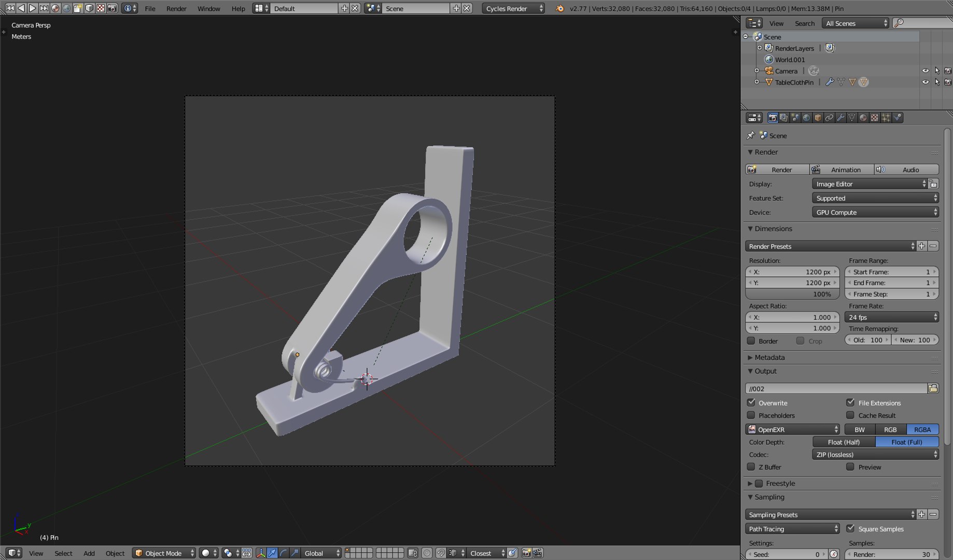
Task: Open the Modifiers properties tab wrench icon
Action: click(x=841, y=118)
